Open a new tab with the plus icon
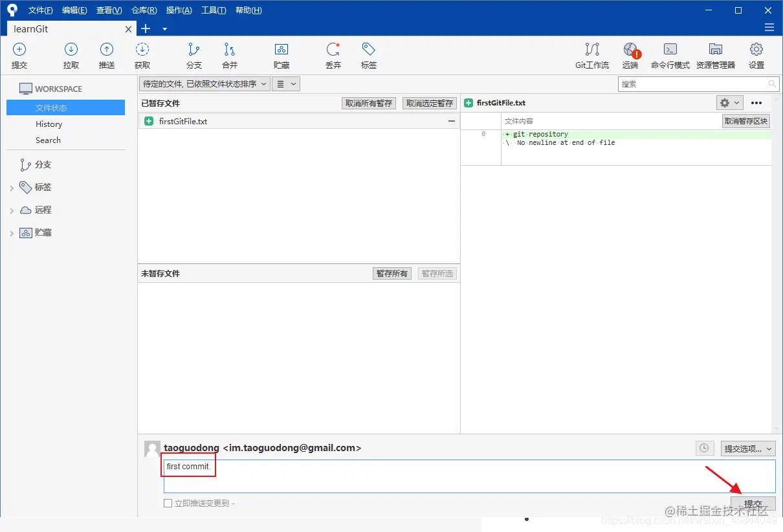 tap(146, 28)
